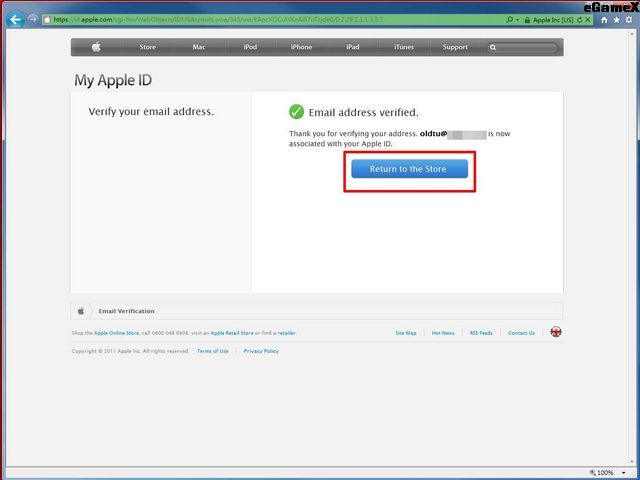Image resolution: width=640 pixels, height=480 pixels.
Task: Click the zoom level magnifier in status bar
Action: 593,473
